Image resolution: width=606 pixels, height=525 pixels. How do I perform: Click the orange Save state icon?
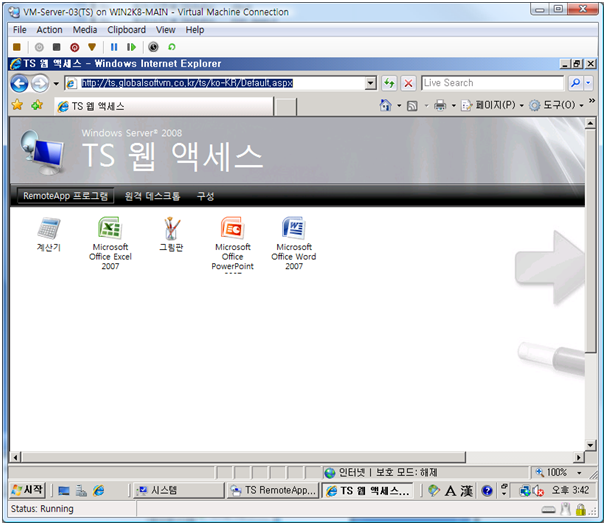[92, 47]
